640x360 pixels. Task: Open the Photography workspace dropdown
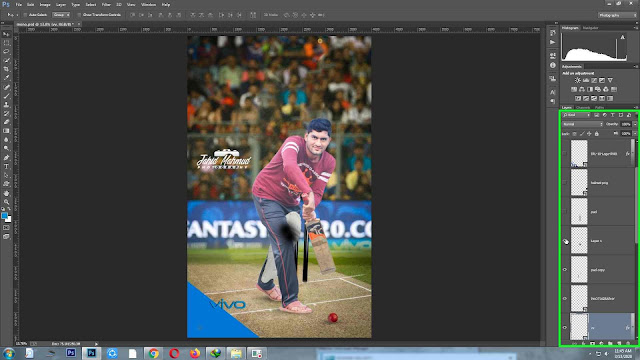[617, 15]
